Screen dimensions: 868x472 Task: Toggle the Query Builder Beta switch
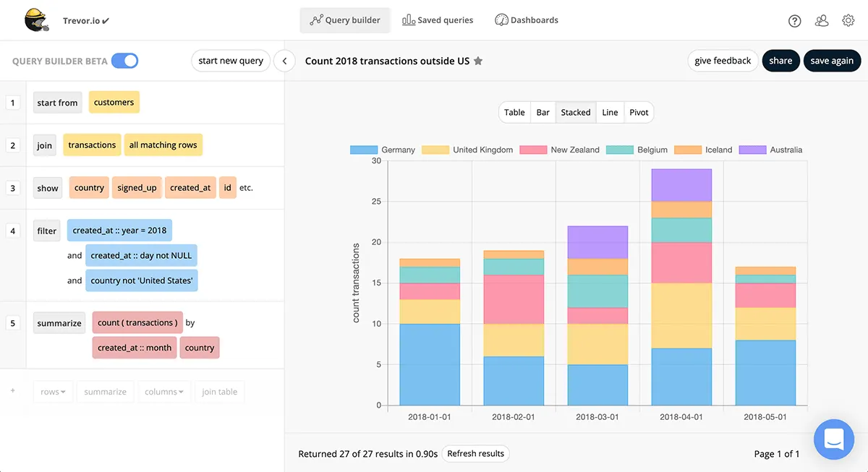(125, 61)
